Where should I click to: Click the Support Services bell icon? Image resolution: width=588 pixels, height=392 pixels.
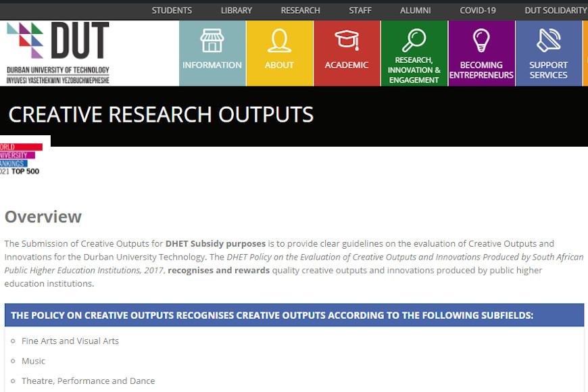coord(548,40)
